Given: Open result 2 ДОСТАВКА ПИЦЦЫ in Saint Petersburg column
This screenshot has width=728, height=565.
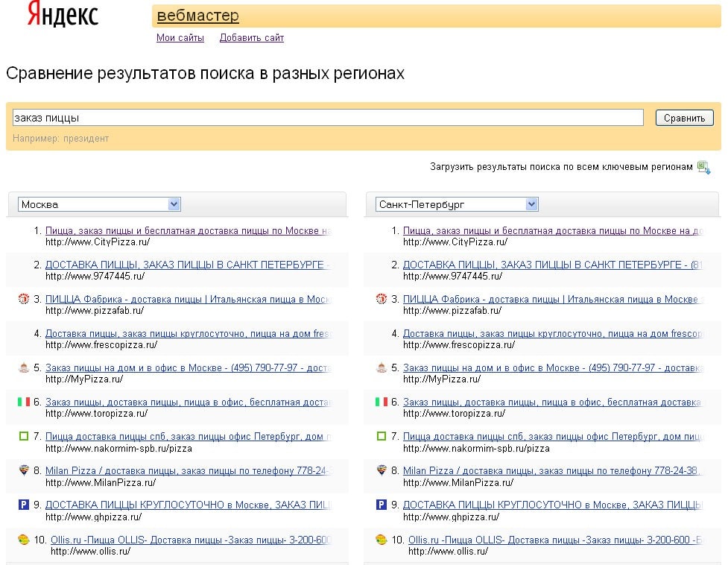Looking at the screenshot, I should [x=553, y=265].
